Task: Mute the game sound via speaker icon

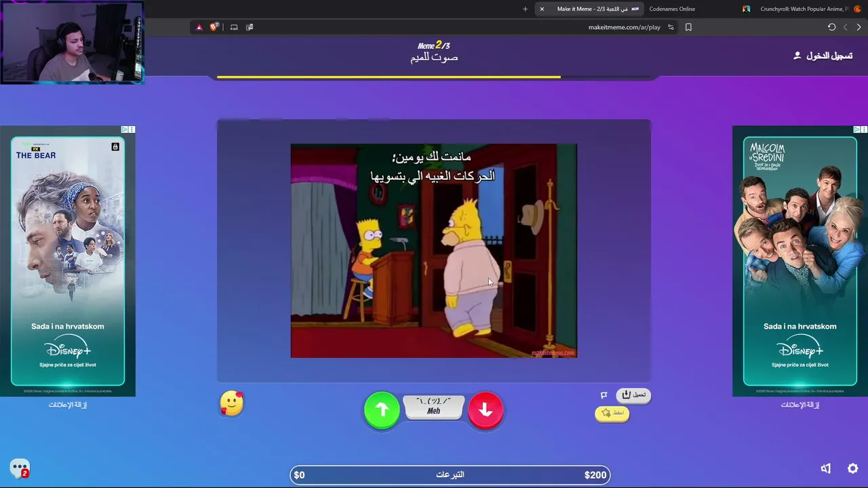Action: click(x=826, y=468)
